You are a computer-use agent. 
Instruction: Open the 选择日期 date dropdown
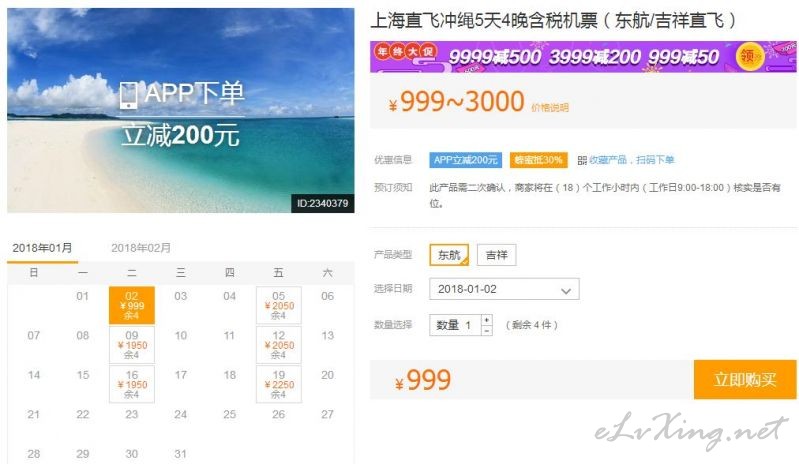point(504,289)
